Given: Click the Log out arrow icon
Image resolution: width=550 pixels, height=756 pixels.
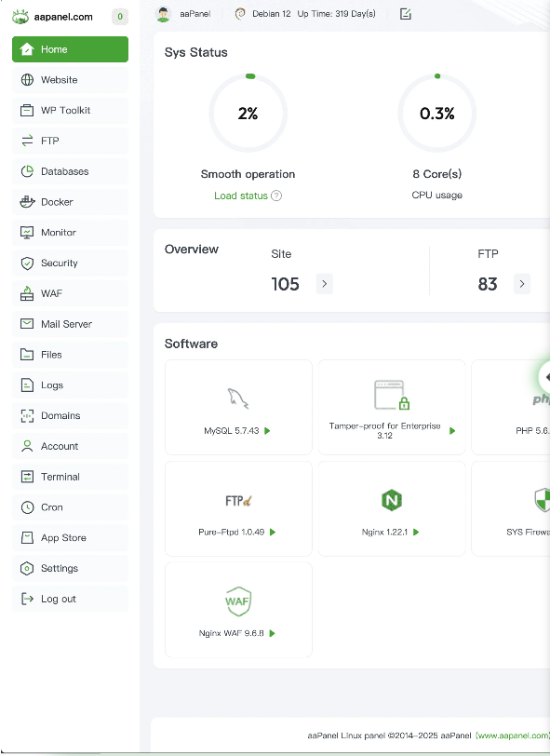Looking at the screenshot, I should click(x=27, y=599).
